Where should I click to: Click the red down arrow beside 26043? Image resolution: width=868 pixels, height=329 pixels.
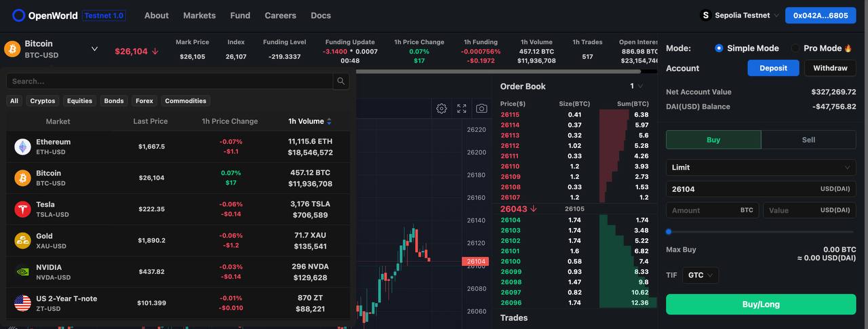point(533,209)
